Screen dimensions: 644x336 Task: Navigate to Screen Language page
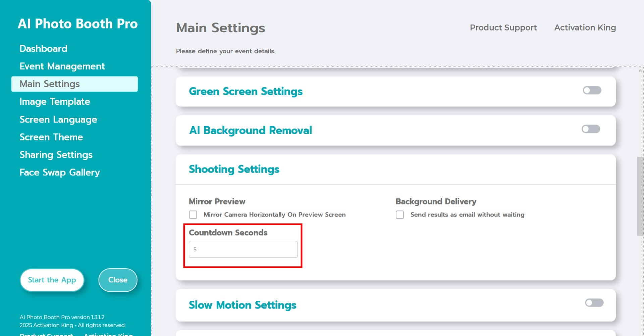click(x=58, y=119)
